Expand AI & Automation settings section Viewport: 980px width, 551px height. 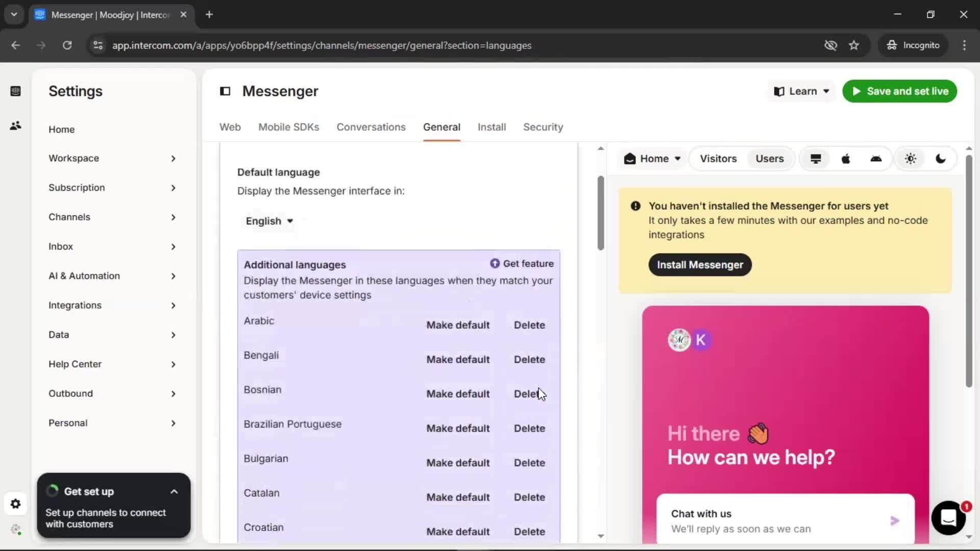(x=113, y=276)
